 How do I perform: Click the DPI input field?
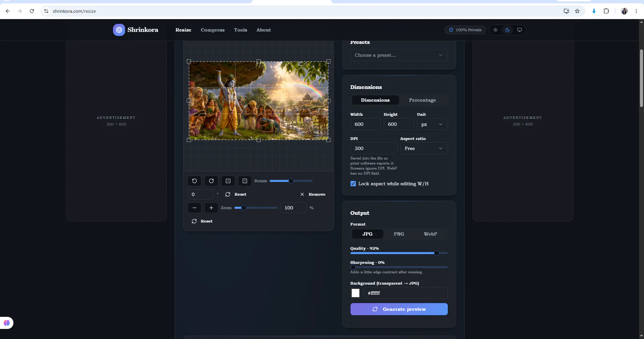pos(374,148)
